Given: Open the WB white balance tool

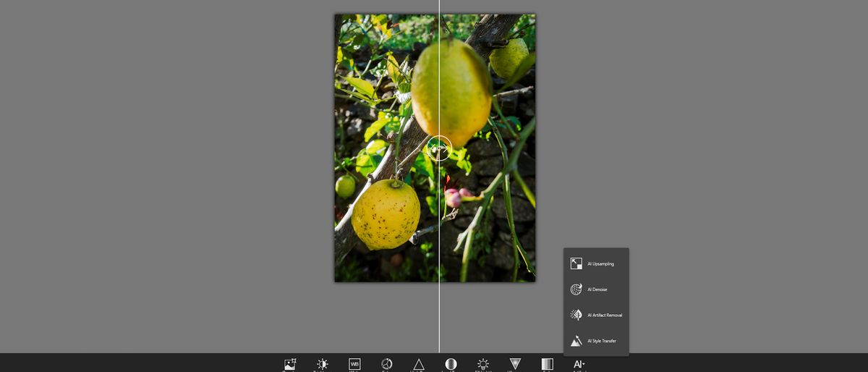Looking at the screenshot, I should coord(354,364).
